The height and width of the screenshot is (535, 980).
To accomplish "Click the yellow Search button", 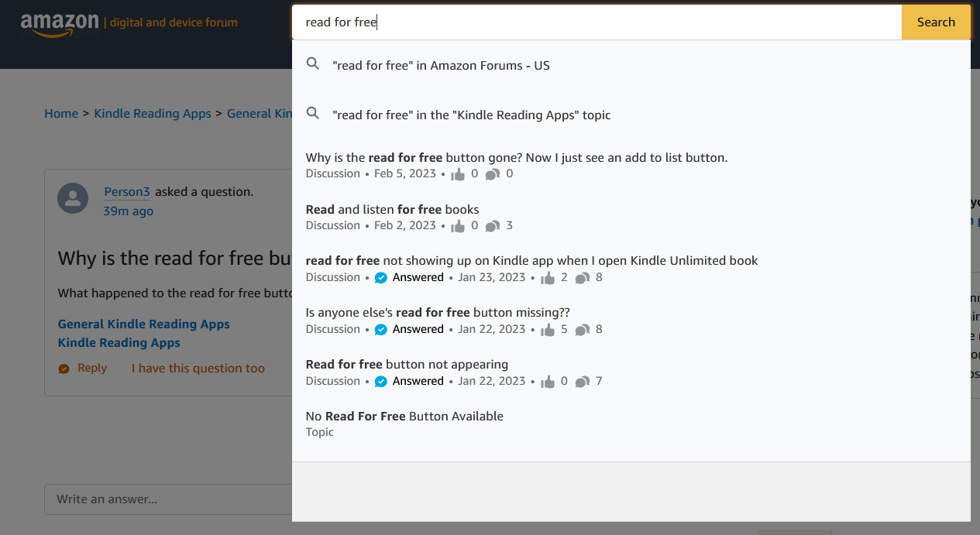I will coord(936,22).
